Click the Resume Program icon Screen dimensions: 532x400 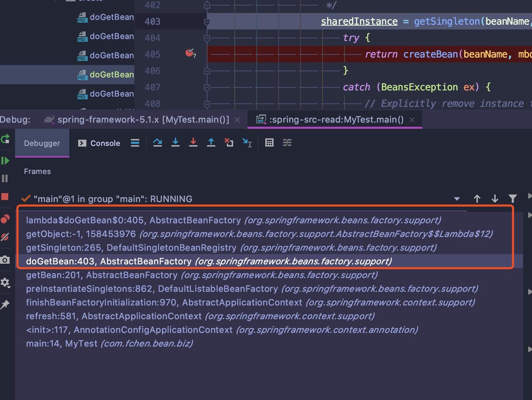(x=5, y=160)
